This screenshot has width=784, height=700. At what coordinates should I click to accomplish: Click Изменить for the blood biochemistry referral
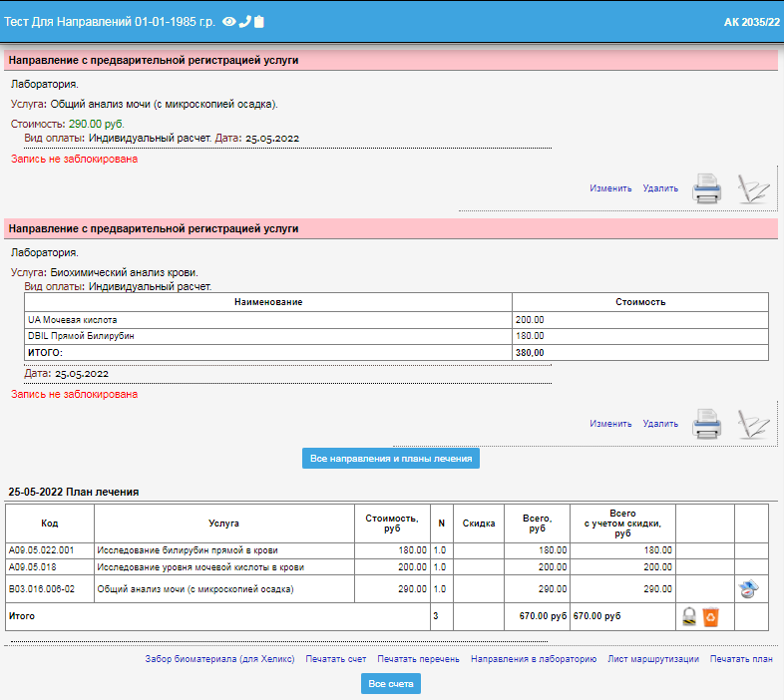[x=610, y=424]
